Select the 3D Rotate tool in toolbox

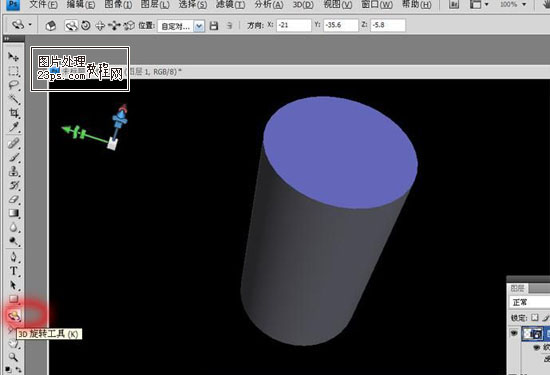point(14,316)
